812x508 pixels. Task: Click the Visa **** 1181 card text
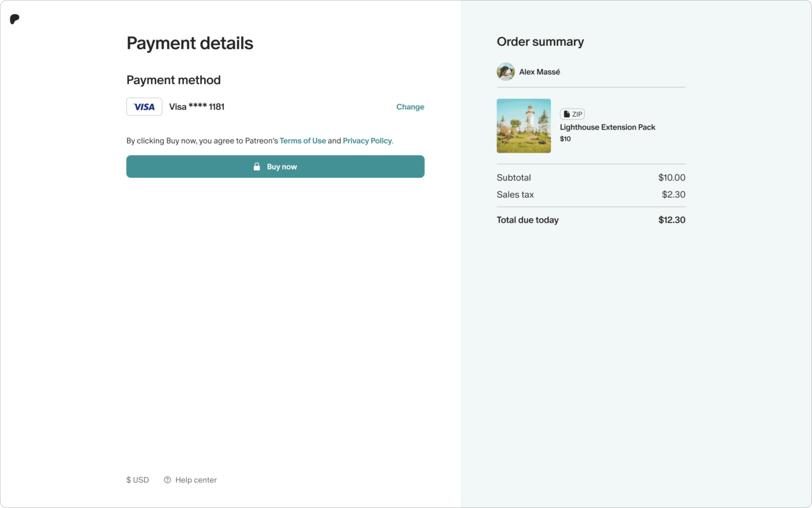tap(197, 107)
